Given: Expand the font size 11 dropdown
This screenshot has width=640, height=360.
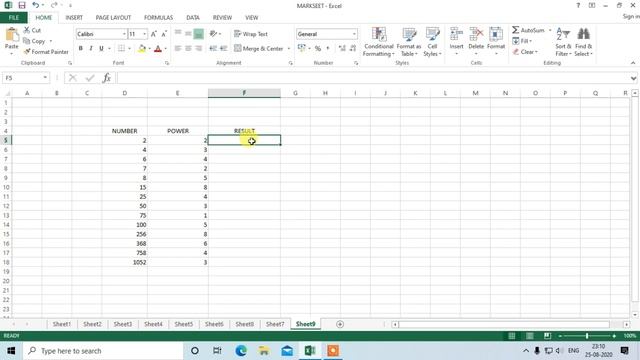Looking at the screenshot, I should tap(144, 34).
